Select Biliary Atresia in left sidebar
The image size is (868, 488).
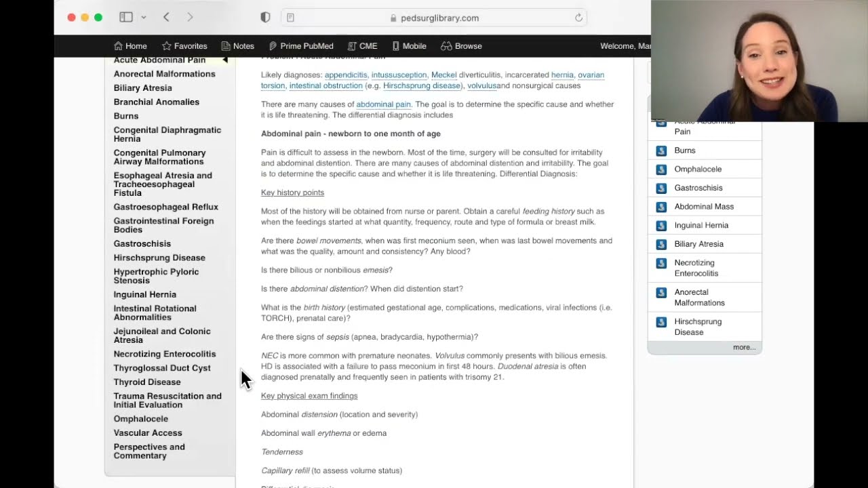(x=143, y=88)
